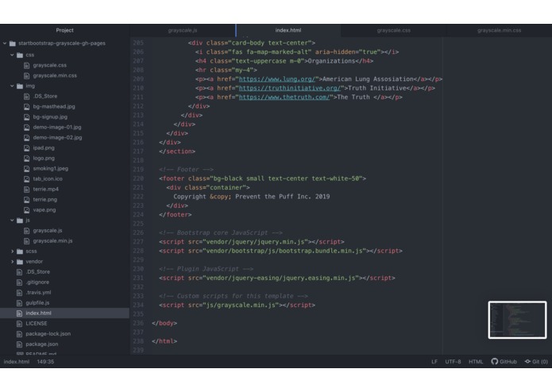Click image icon beside bg-signup.jpg
The image size is (552, 392).
click(x=26, y=117)
